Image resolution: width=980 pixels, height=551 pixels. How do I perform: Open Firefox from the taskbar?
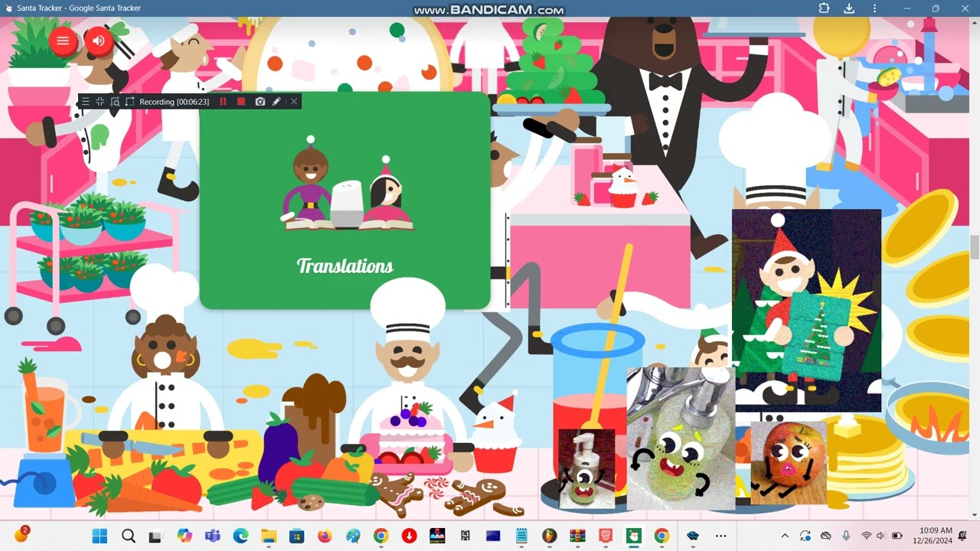point(325,536)
